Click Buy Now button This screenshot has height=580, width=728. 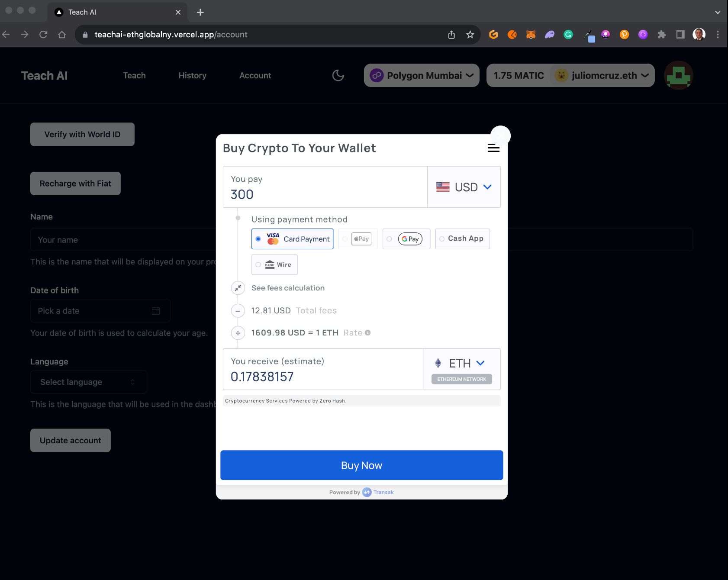[x=362, y=465]
